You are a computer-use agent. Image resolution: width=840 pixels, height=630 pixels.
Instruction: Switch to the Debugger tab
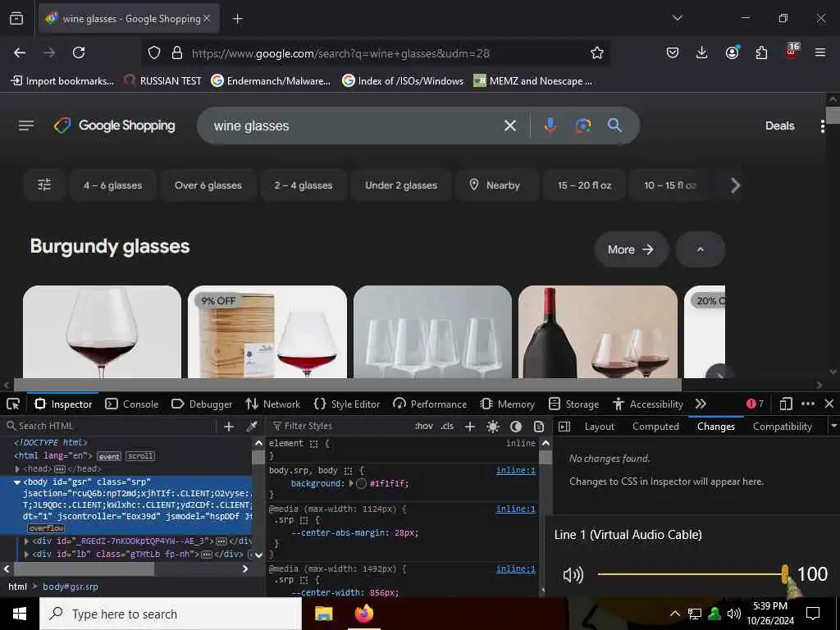coord(202,404)
